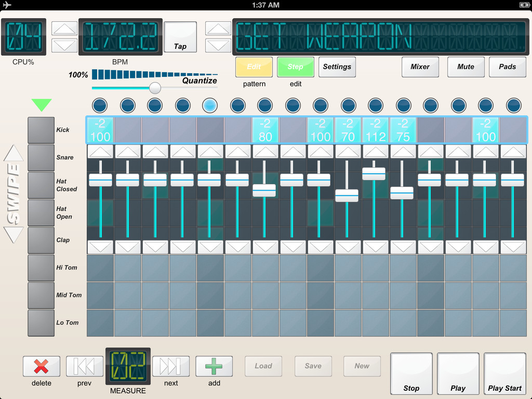
Task: Click the BPM display 172.2
Action: click(121, 37)
